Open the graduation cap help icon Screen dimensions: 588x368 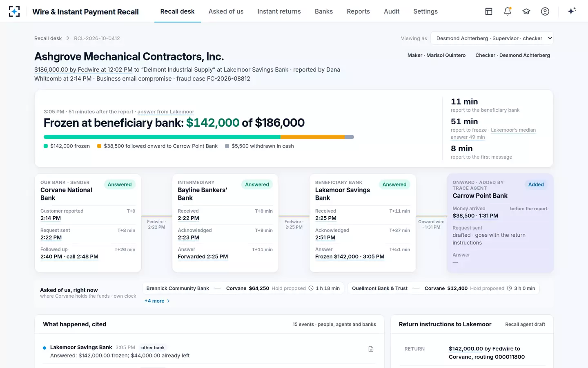[x=526, y=11]
